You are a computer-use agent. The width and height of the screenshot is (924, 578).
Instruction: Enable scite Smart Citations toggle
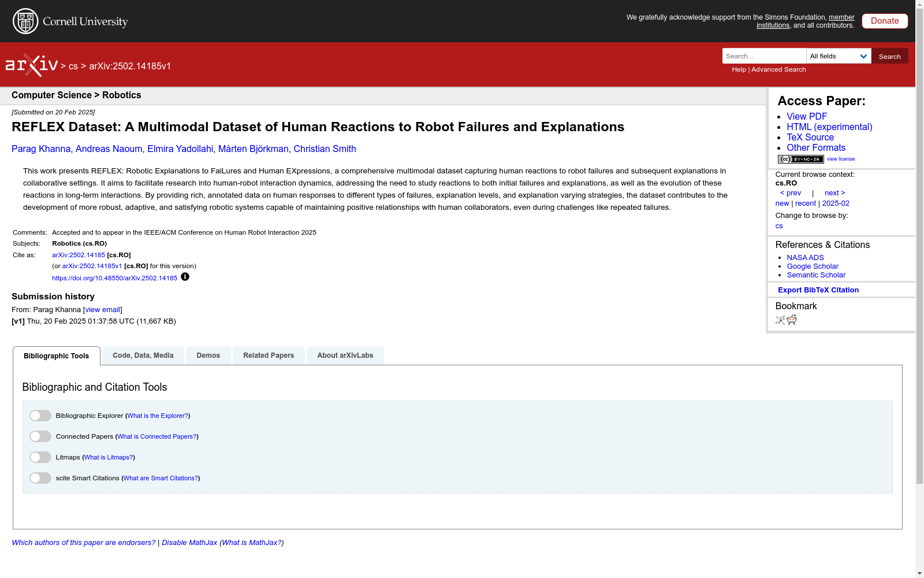[x=40, y=478]
